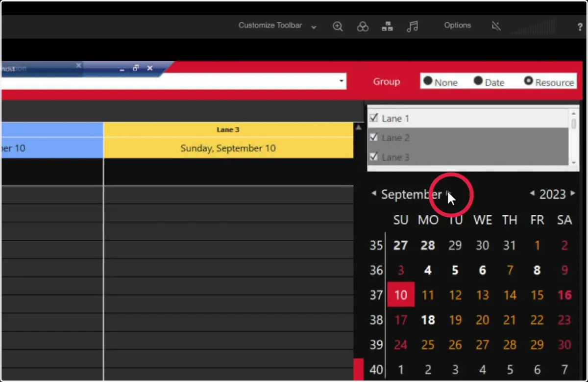Click the Lane 3 column header
Viewport: 588px width, 382px height.
point(228,129)
